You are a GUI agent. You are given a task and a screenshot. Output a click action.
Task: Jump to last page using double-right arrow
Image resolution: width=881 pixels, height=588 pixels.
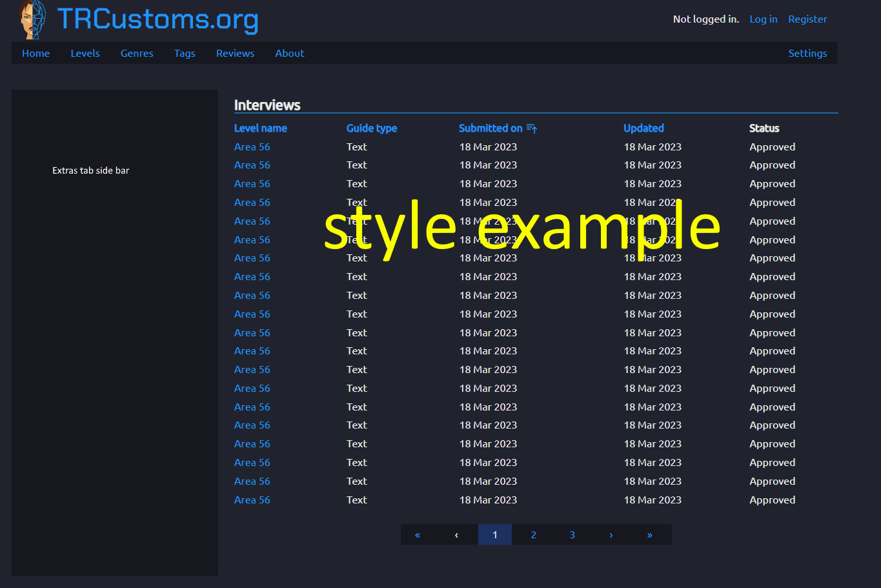point(649,534)
